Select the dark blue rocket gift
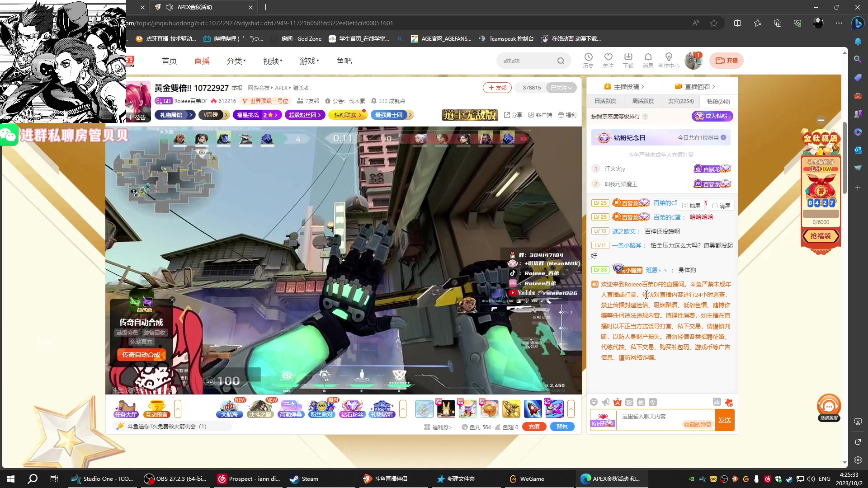The height and width of the screenshot is (488, 868). (533, 409)
